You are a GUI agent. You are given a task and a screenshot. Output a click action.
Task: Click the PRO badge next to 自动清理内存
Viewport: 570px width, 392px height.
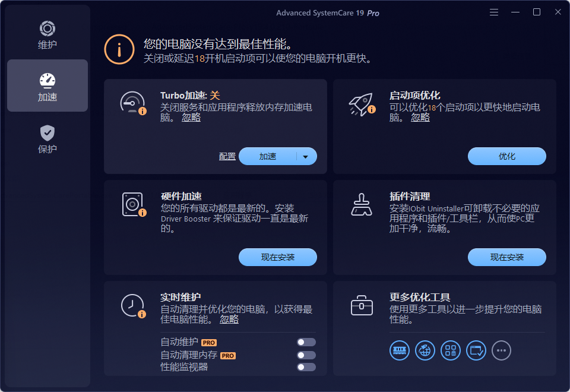point(228,356)
